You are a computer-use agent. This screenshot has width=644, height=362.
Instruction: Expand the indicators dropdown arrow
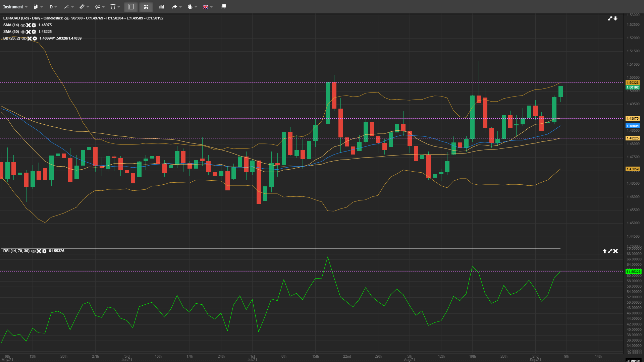point(103,7)
